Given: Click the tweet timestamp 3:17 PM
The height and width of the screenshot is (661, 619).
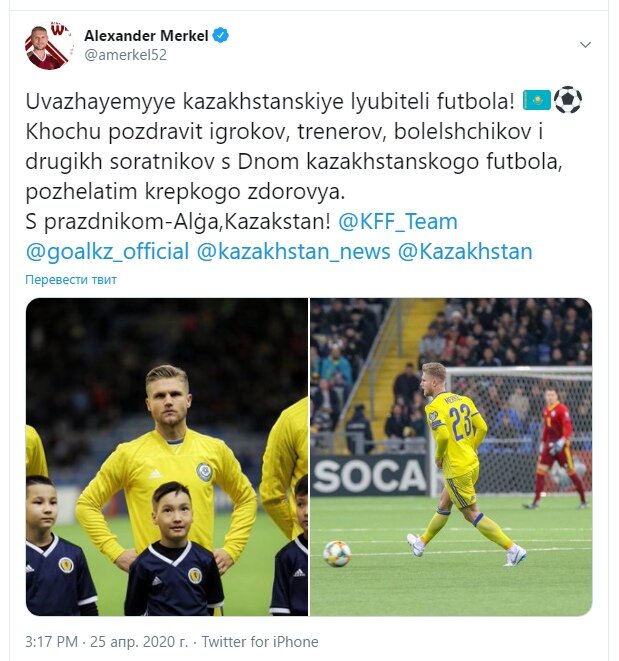Looking at the screenshot, I should click(51, 642).
